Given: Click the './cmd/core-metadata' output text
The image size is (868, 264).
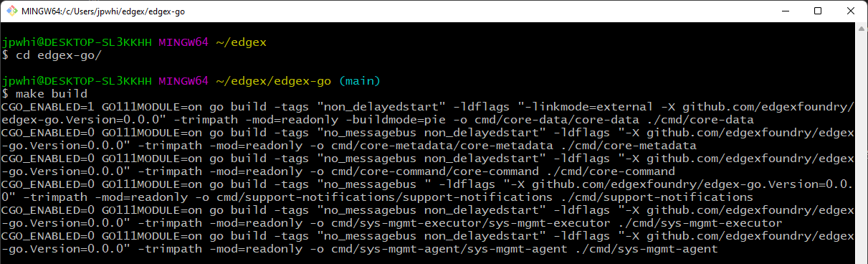Looking at the screenshot, I should [x=629, y=146].
